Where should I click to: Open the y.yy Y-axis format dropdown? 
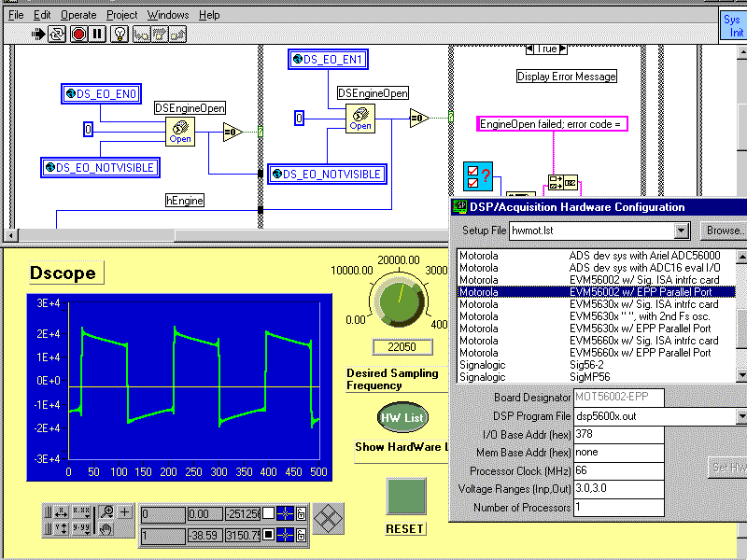[81, 529]
